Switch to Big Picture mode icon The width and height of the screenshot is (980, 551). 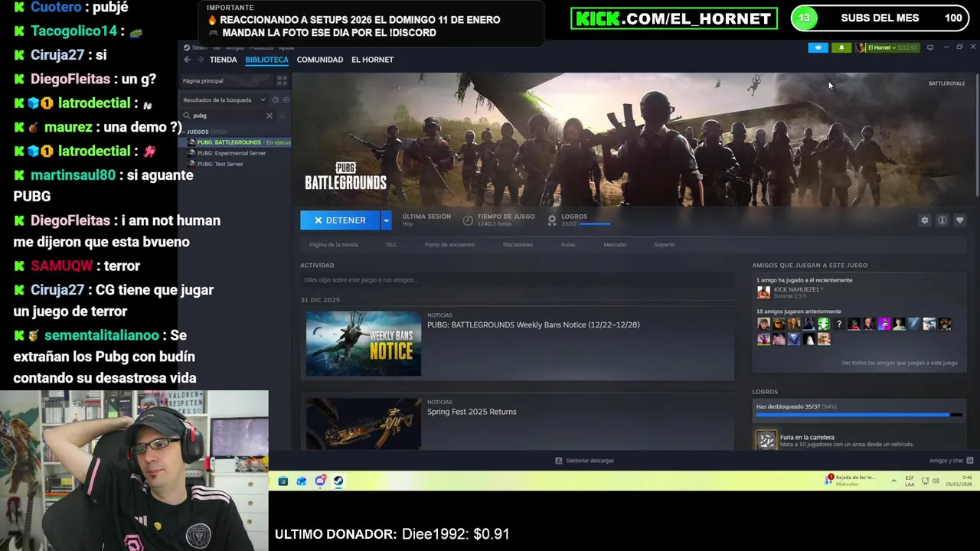tap(930, 47)
